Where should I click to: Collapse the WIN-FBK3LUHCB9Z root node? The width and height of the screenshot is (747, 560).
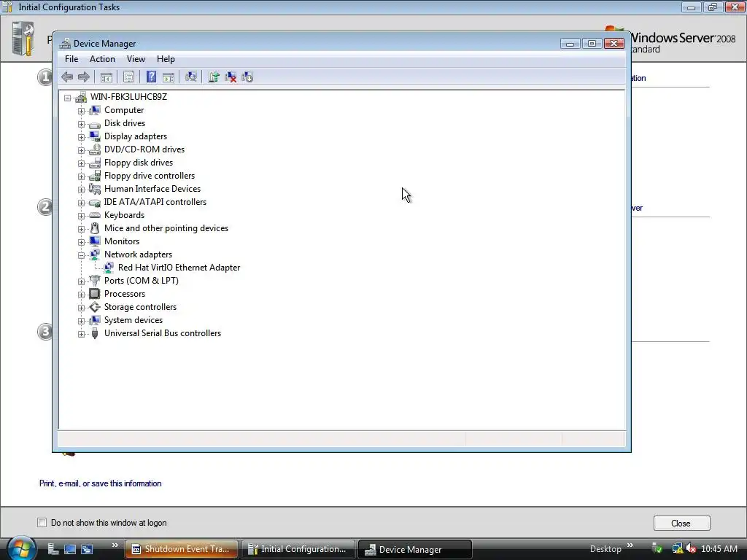pyautogui.click(x=68, y=98)
